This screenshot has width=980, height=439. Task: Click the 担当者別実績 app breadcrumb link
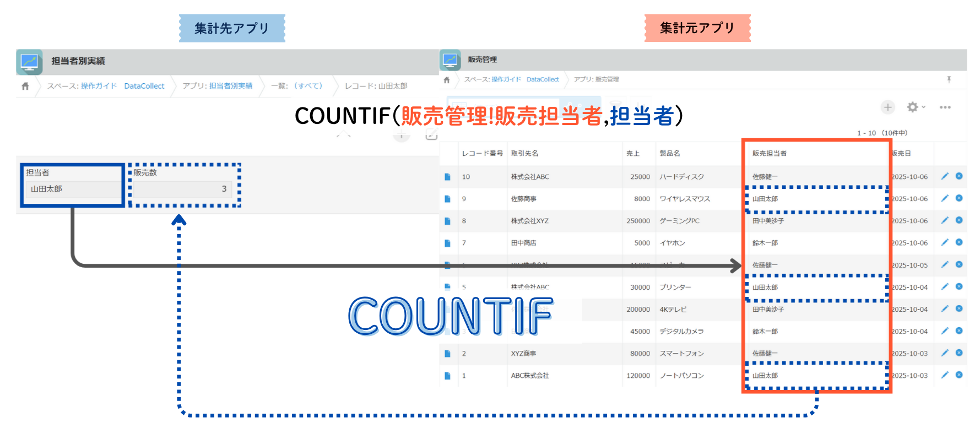point(231,86)
